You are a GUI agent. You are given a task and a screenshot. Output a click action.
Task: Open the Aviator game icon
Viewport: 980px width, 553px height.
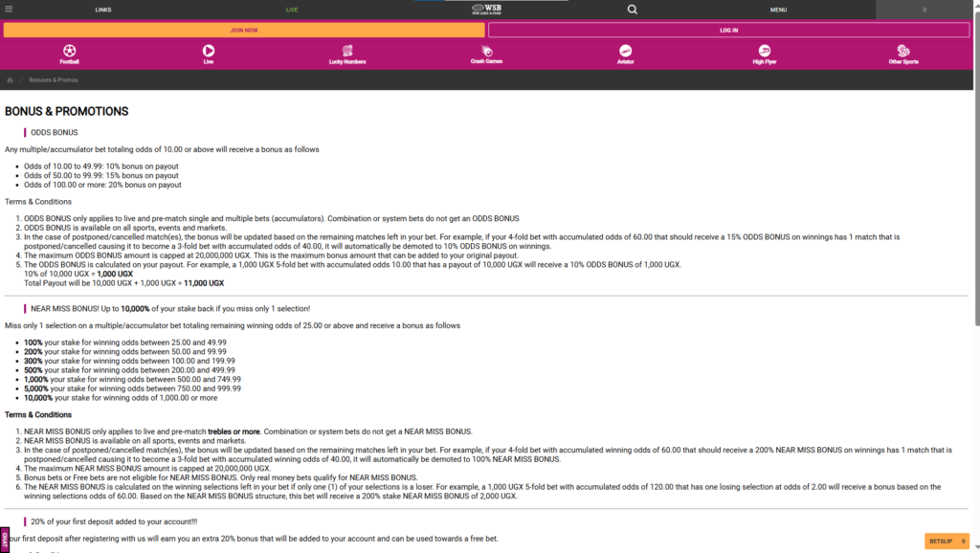625,52
